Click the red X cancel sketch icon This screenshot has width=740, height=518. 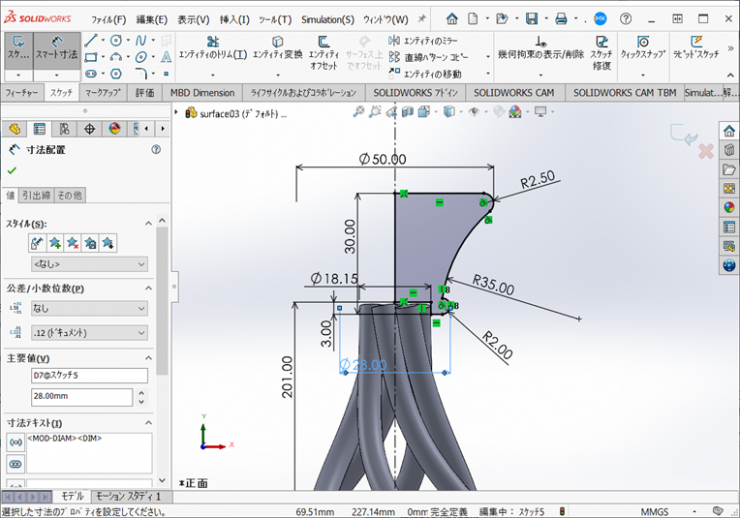click(705, 151)
